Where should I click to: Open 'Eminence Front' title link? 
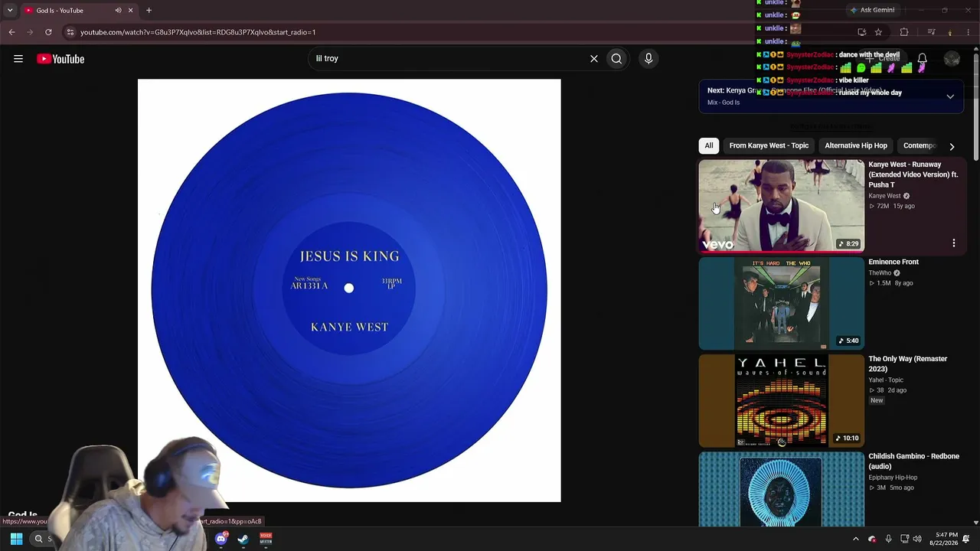pos(893,262)
